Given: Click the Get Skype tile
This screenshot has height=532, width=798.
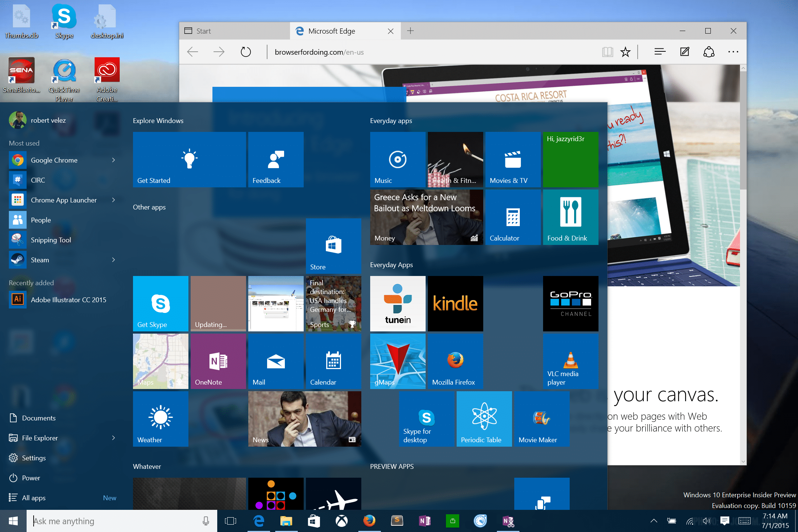Looking at the screenshot, I should click(161, 304).
